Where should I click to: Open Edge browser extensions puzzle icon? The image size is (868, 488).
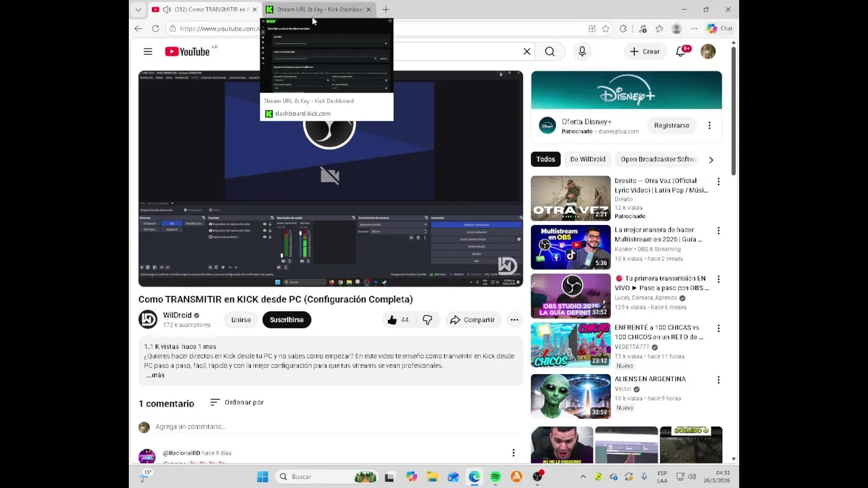pyautogui.click(x=623, y=28)
